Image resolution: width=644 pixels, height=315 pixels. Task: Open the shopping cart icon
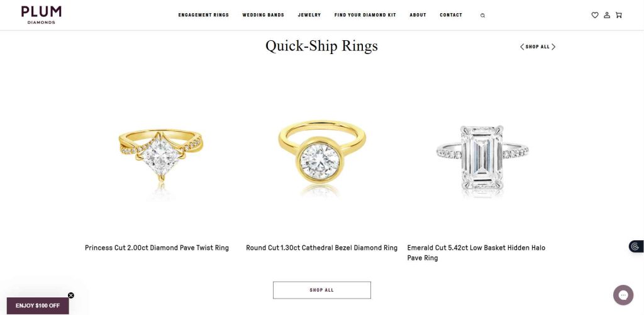click(619, 15)
